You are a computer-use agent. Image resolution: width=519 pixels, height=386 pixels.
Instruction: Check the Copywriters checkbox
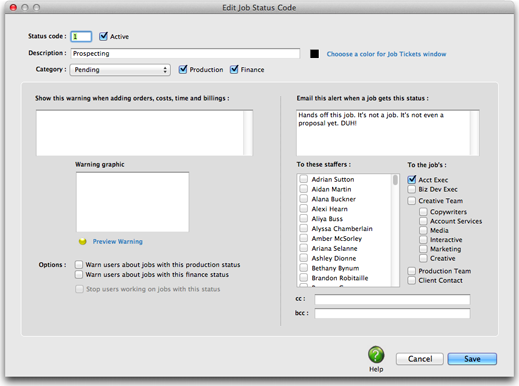pyautogui.click(x=423, y=212)
